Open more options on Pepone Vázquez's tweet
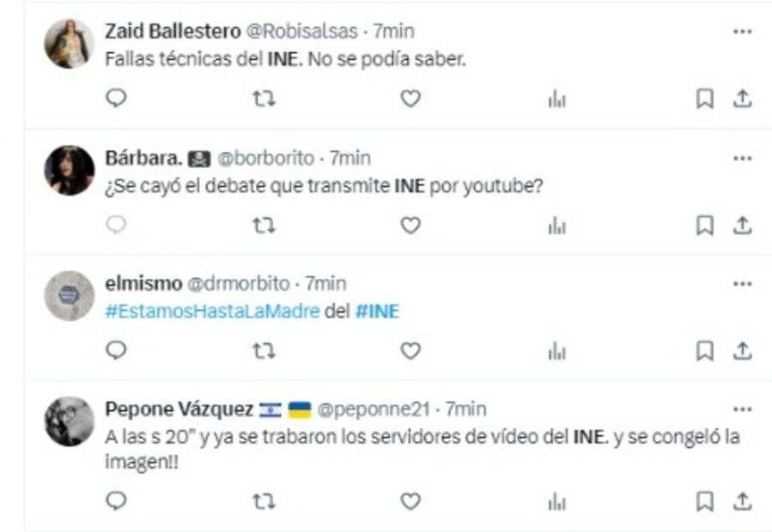 coord(742,408)
